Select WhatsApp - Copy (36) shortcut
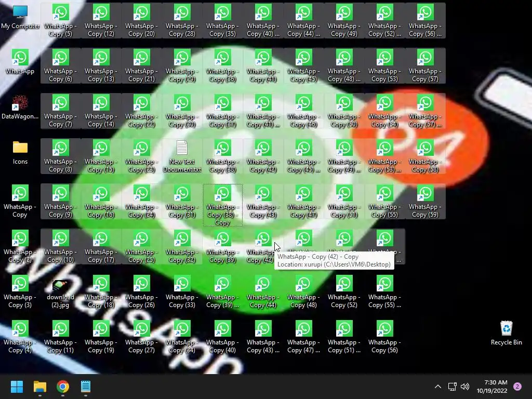This screenshot has width=532, height=399. click(222, 66)
